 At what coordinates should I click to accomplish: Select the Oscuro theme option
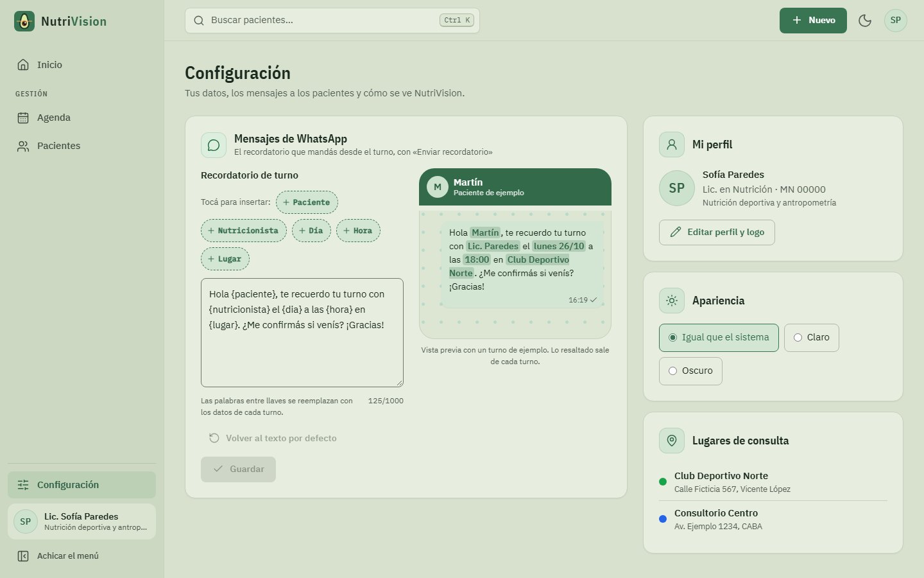(x=690, y=371)
